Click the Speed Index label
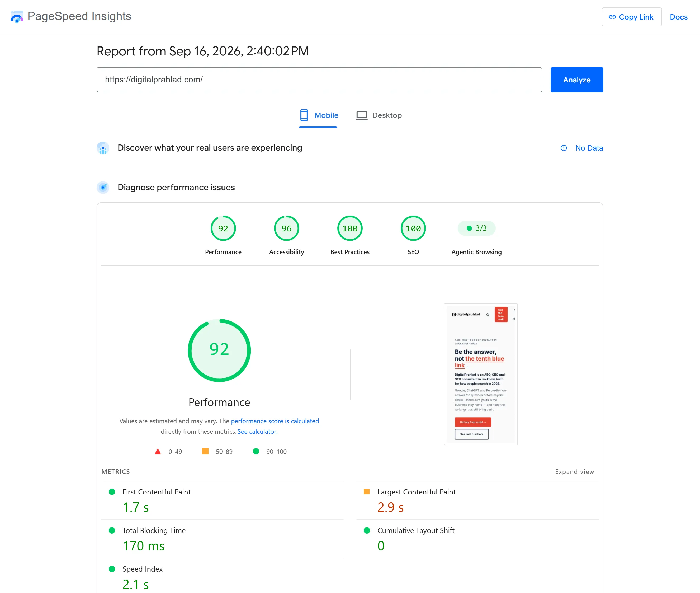Viewport: 700px width, 593px height. pyautogui.click(x=143, y=569)
